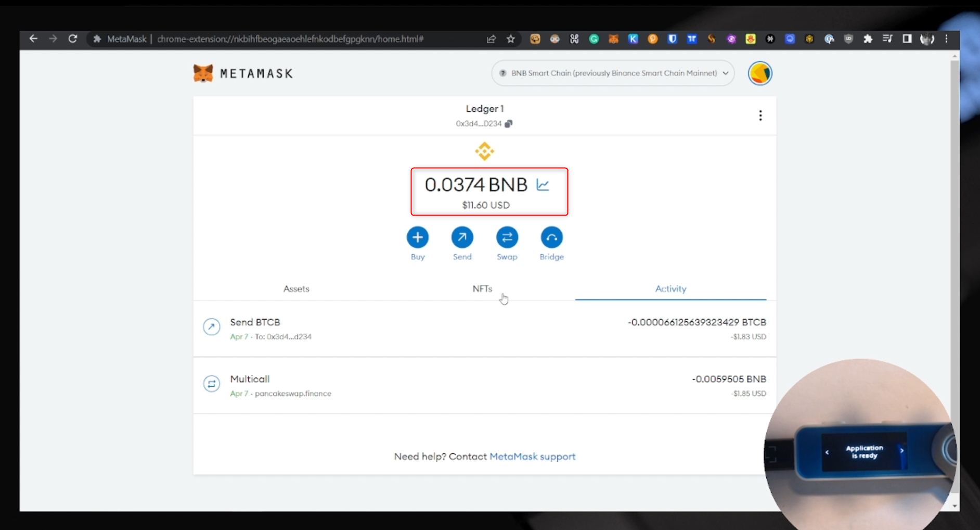Switch to the Assets tab

click(x=296, y=289)
